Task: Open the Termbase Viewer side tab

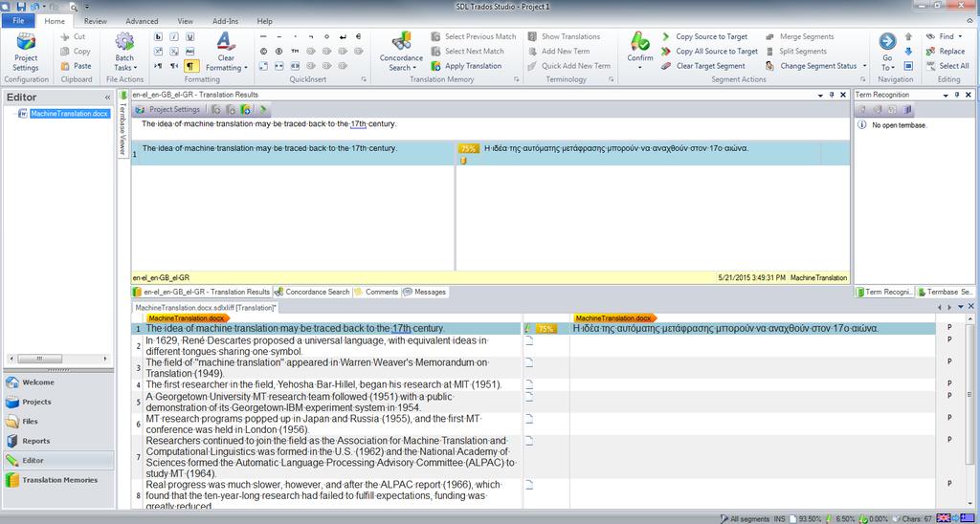Action: click(x=122, y=124)
